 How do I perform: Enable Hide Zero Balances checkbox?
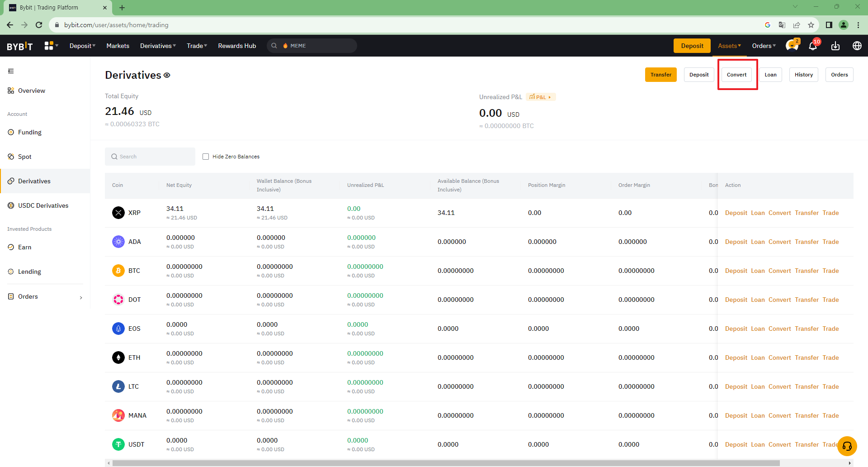click(x=206, y=157)
